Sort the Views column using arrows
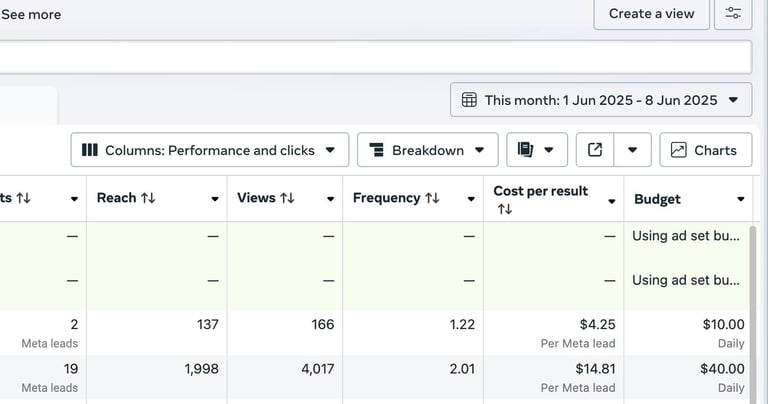Image resolution: width=768 pixels, height=404 pixels. pyautogui.click(x=287, y=198)
